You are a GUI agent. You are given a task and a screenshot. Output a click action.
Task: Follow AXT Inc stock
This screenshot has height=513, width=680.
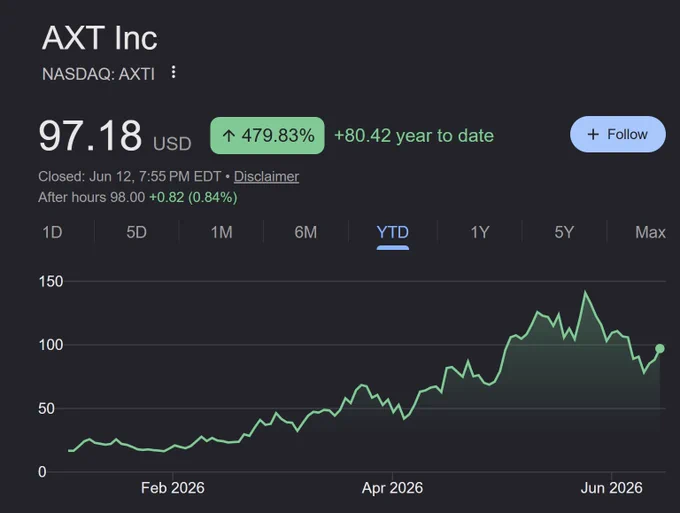(618, 134)
